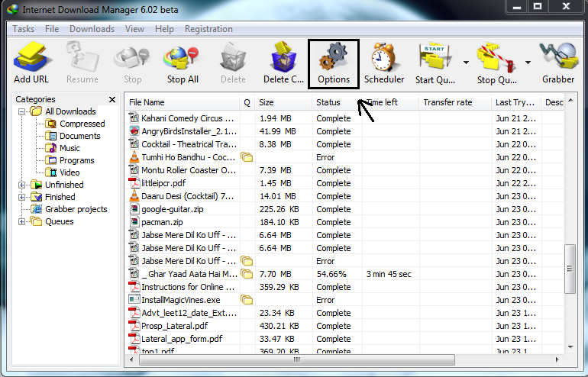
Task: Select Advt_leet12_date_Ext file name
Action: [189, 313]
